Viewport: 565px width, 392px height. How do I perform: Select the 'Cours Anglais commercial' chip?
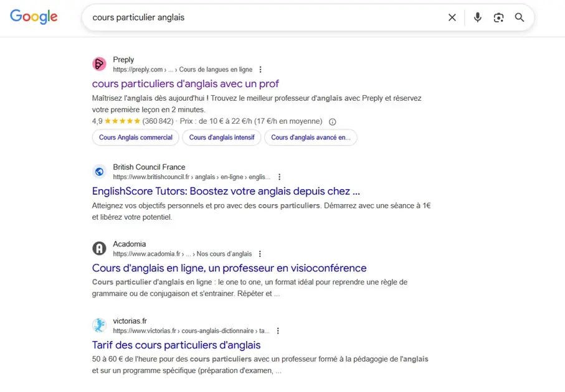(135, 138)
